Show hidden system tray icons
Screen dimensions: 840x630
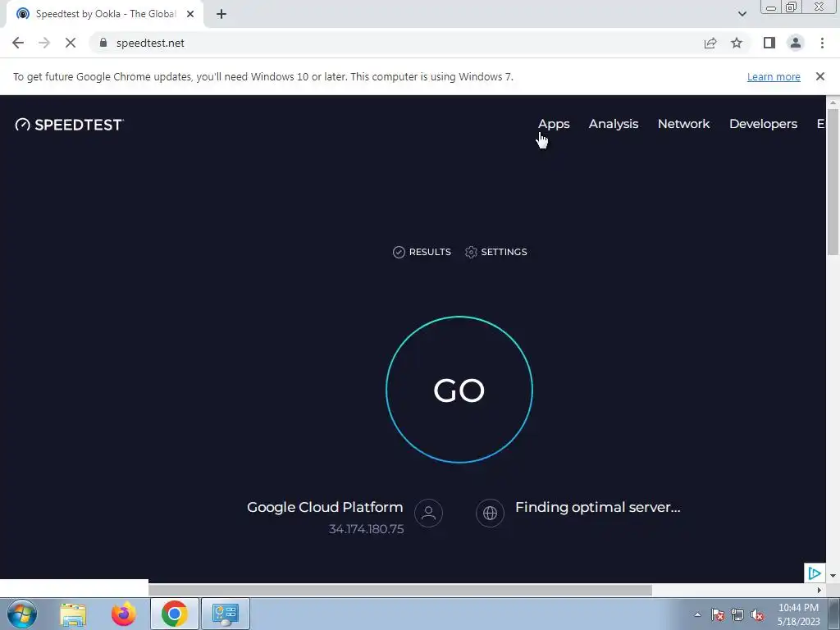pos(697,614)
